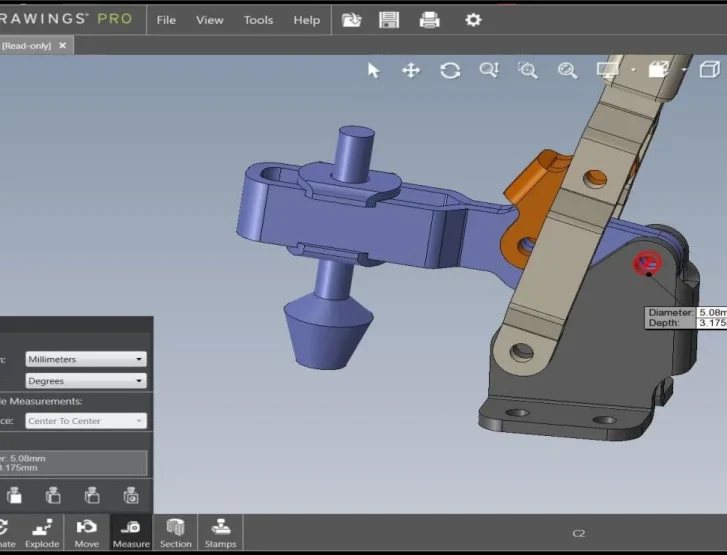Open the File menu
Viewport: 727px width, 555px height.
(166, 20)
